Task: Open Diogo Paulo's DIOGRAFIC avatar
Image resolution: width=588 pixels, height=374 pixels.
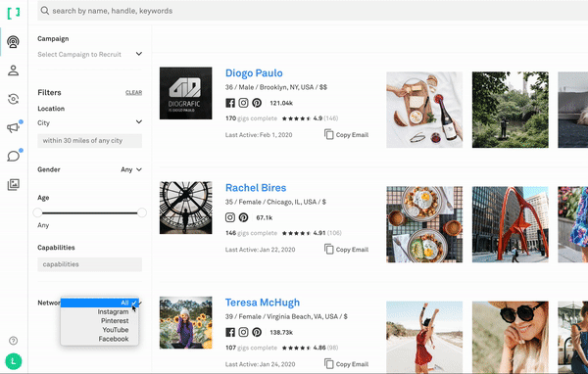Action: coord(185,93)
